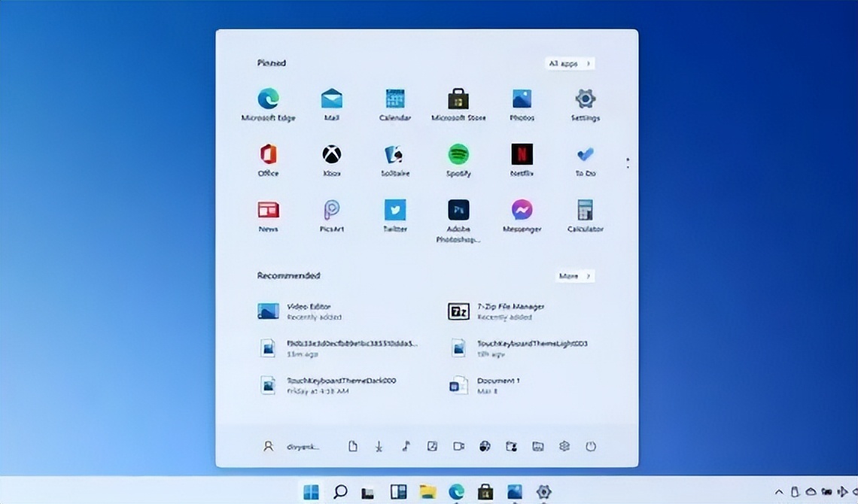Expand All apps list
This screenshot has width=858, height=504.
coord(569,63)
